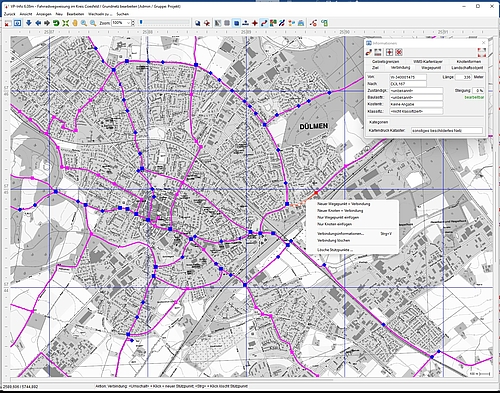Image resolution: width=500 pixels, height=393 pixels.
Task: Click the zoom slider handle in toolbar
Action: (141, 22)
